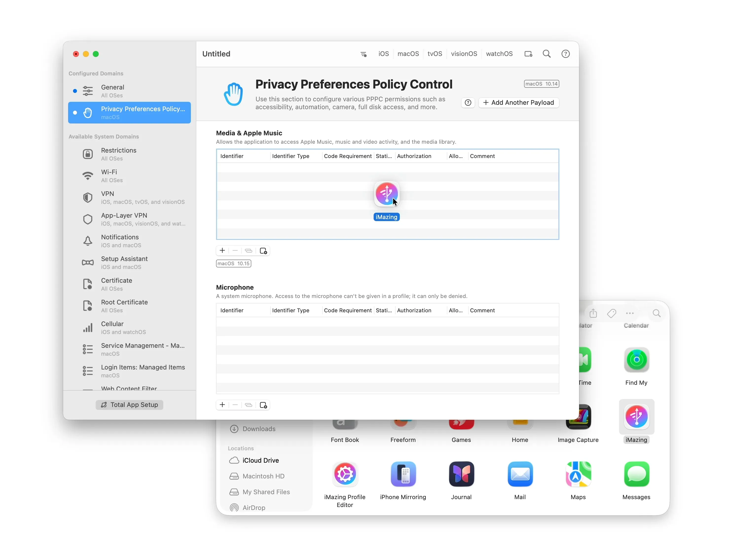Click the help question mark in toolbar
Image resolution: width=729 pixels, height=560 pixels.
pyautogui.click(x=565, y=54)
